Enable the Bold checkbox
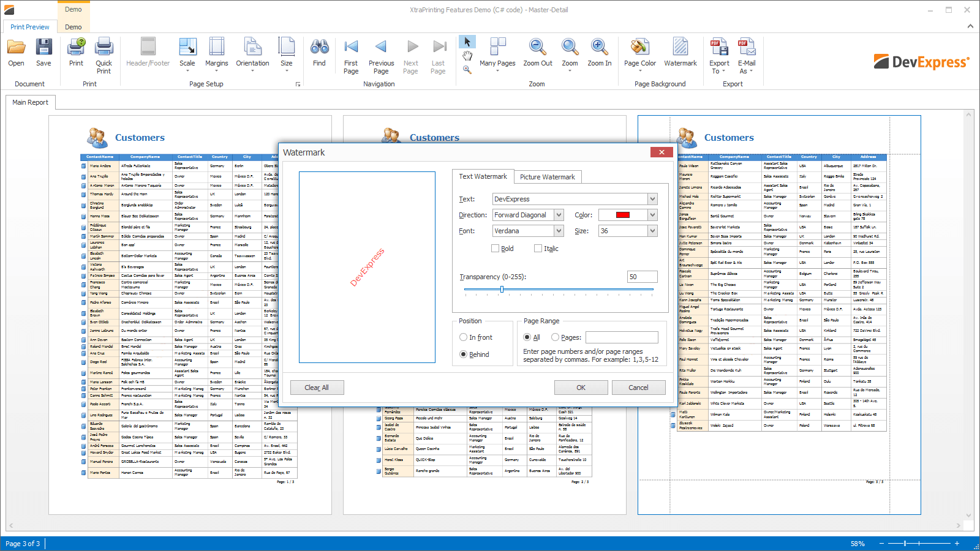This screenshot has width=980, height=551. (495, 249)
